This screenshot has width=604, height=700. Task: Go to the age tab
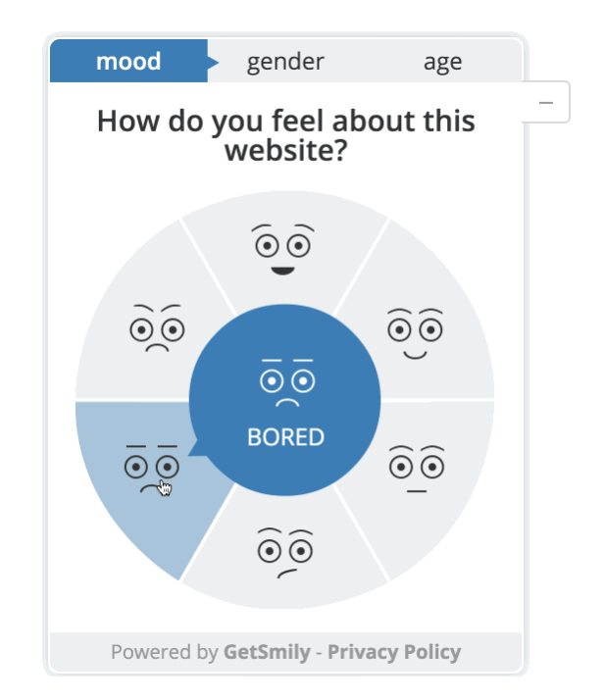442,63
